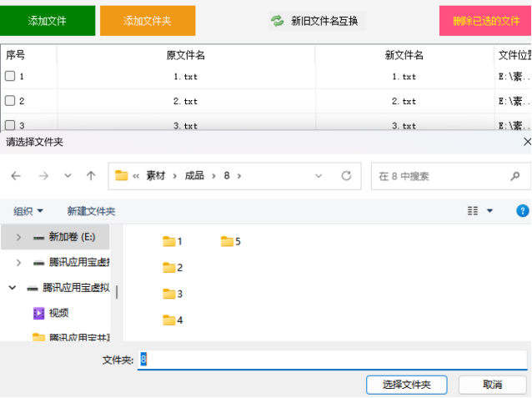Expand the first 腾讯应用宝虚拟 drive node
The image size is (532, 398).
[x=18, y=263]
